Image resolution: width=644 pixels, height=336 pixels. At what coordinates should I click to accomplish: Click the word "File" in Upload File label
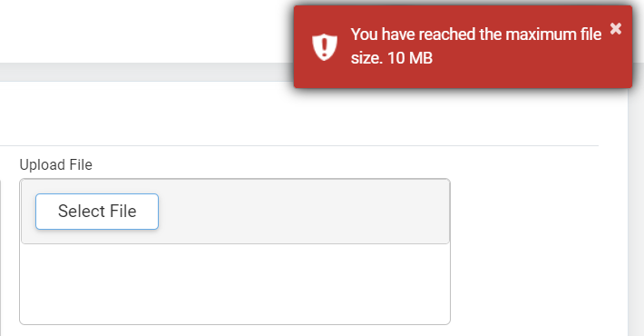(x=81, y=165)
